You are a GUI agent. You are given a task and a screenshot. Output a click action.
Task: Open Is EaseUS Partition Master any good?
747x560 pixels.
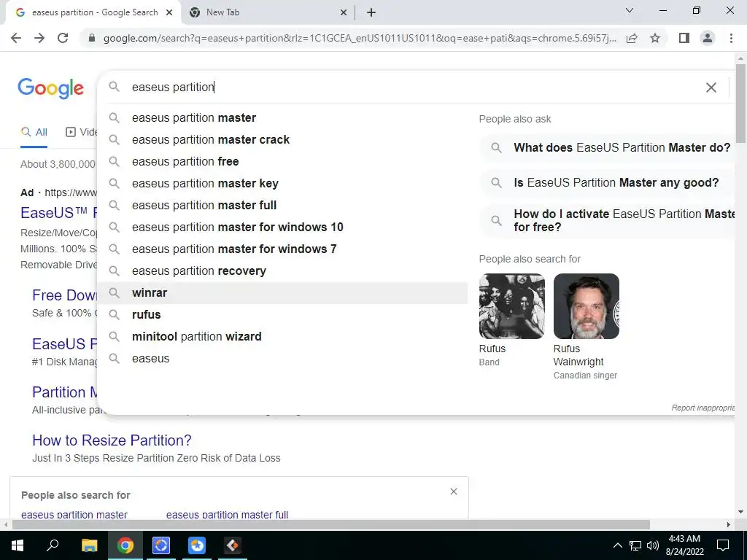608,183
